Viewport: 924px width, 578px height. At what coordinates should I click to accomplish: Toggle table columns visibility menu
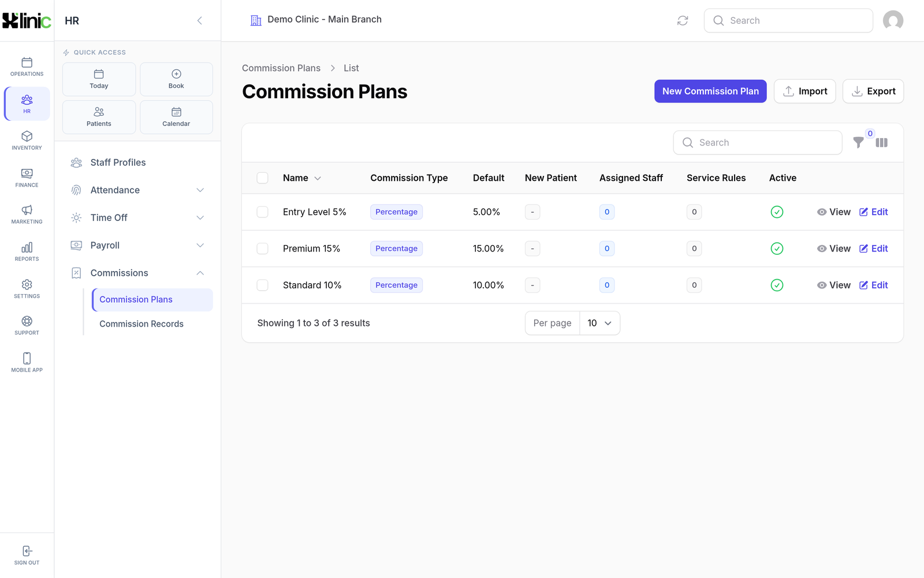[x=881, y=143]
